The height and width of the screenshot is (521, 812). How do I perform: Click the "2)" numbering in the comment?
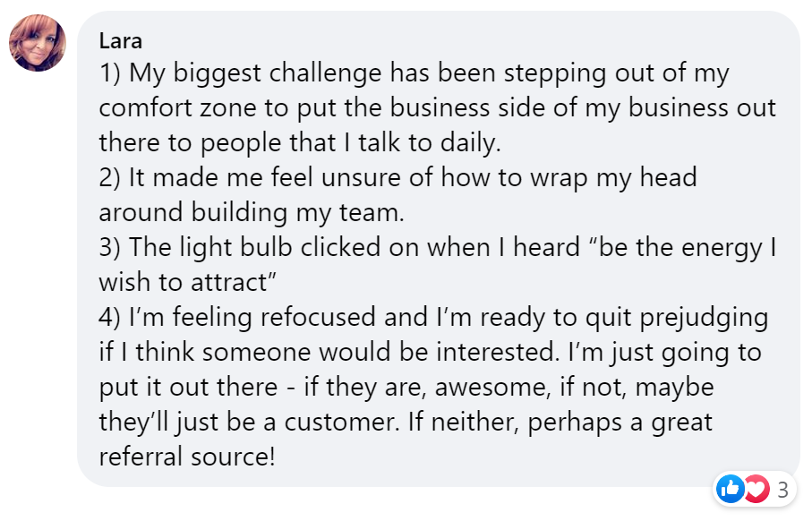click(x=110, y=177)
